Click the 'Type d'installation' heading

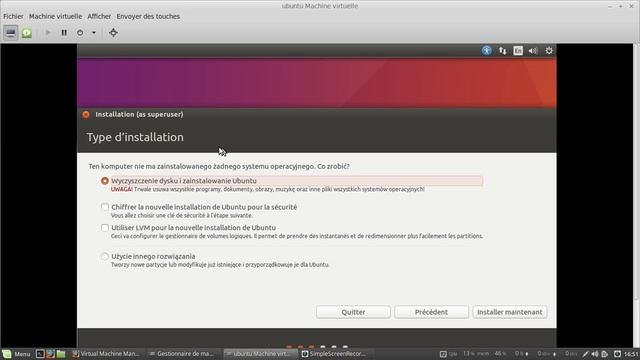(135, 137)
